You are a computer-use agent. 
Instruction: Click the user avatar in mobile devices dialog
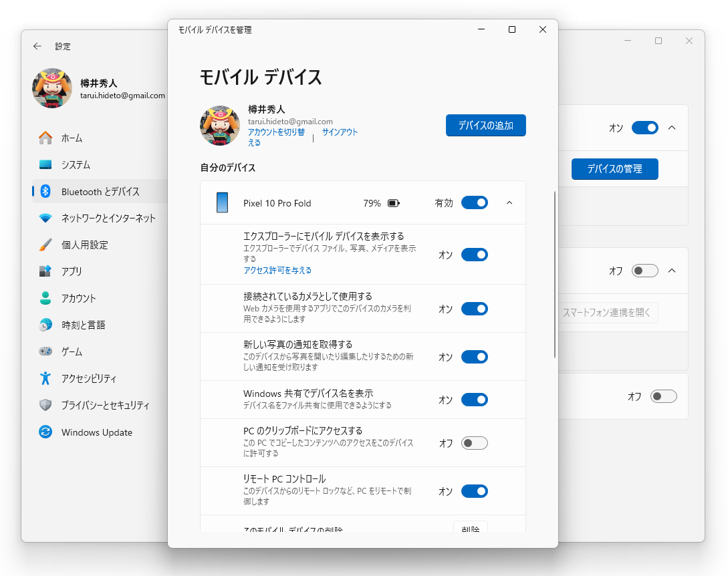220,126
